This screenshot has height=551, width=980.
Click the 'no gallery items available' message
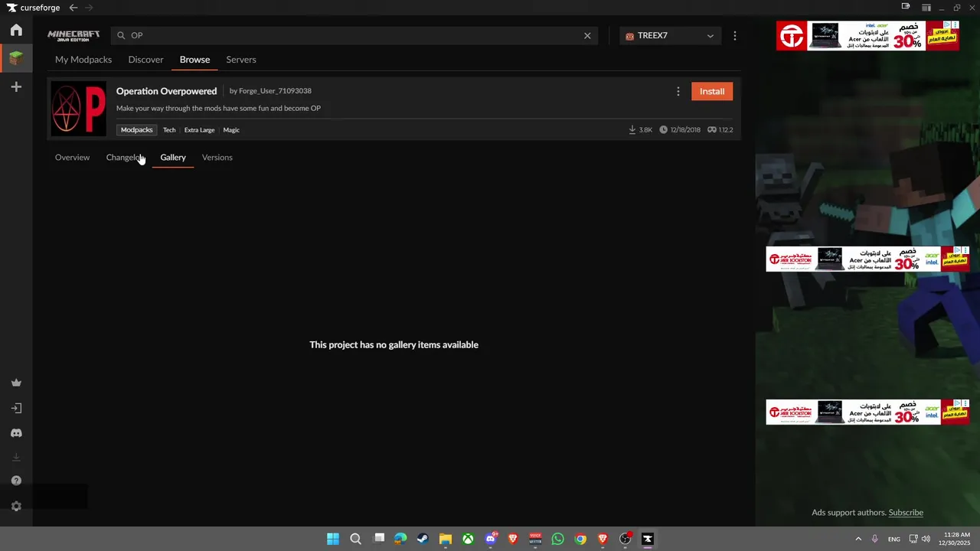click(x=394, y=345)
